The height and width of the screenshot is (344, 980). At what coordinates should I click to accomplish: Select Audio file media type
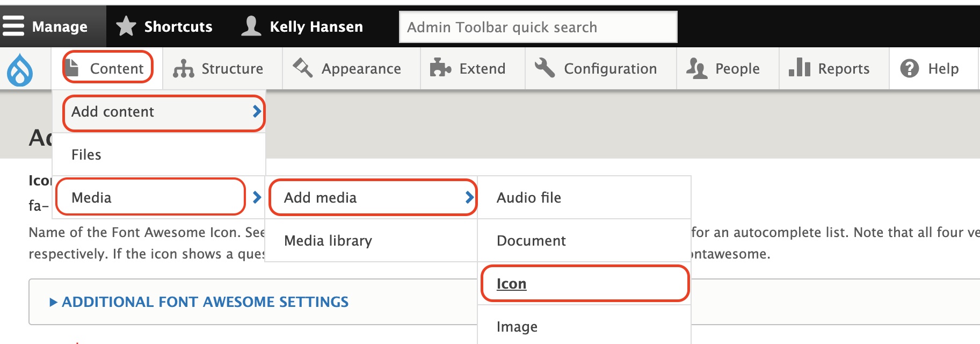coord(529,198)
